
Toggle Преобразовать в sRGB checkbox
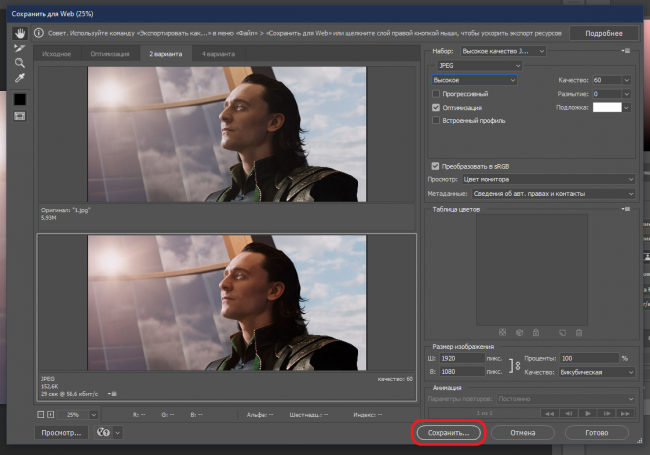[x=435, y=165]
